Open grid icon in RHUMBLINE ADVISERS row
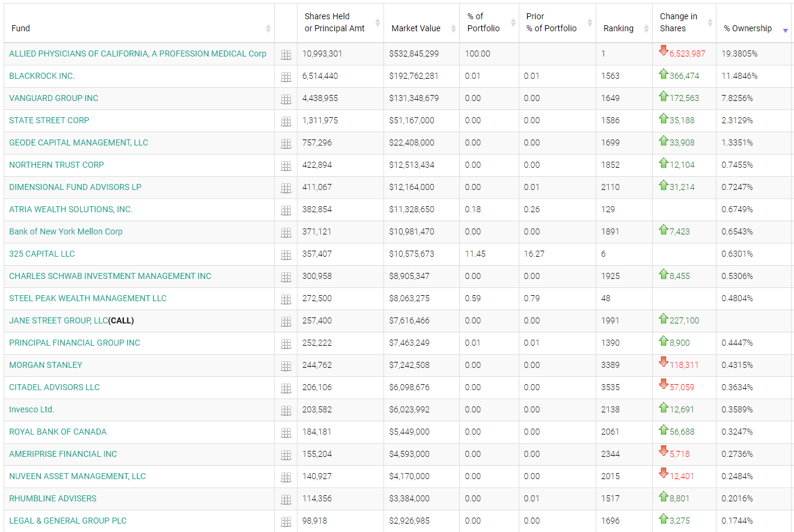 click(x=286, y=500)
